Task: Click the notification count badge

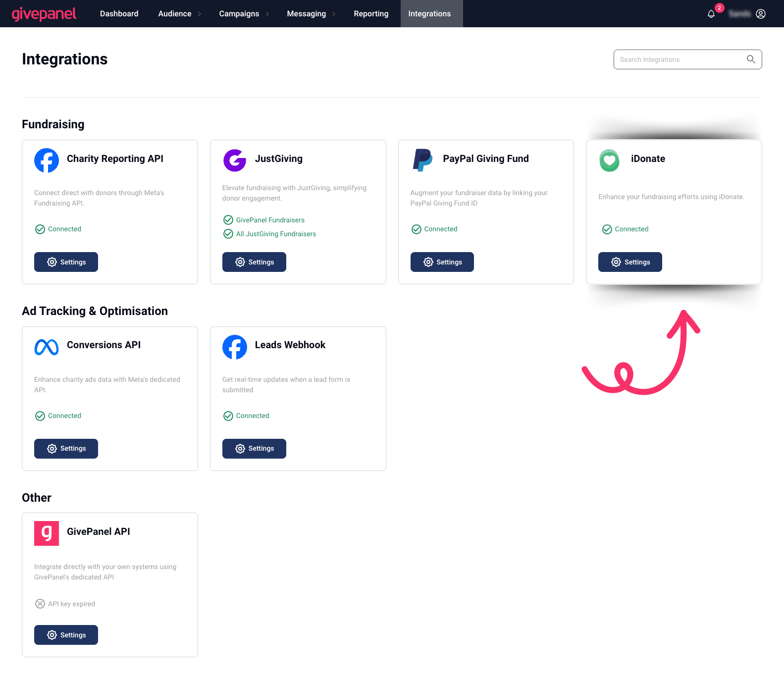Action: coord(720,8)
